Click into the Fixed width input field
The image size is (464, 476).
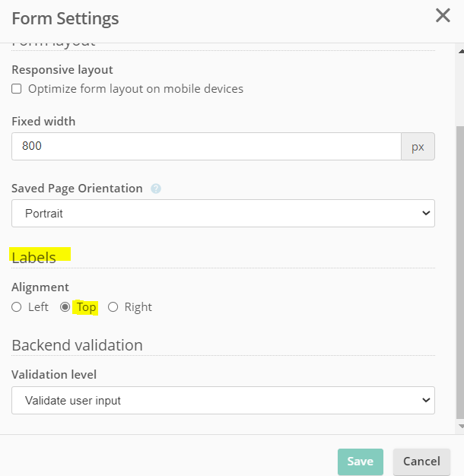pos(205,147)
